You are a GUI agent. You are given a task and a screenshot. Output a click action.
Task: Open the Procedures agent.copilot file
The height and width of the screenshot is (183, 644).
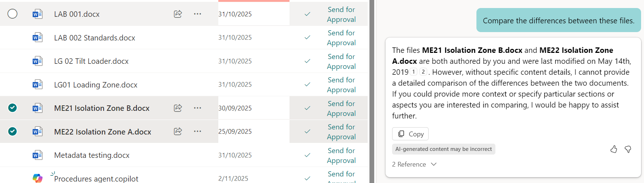96,179
